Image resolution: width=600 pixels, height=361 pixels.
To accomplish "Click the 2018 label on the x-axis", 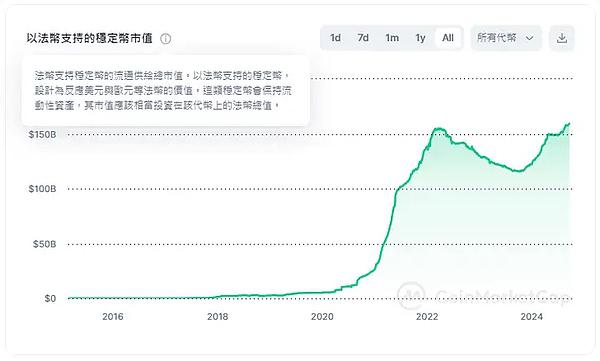I will 217,317.
